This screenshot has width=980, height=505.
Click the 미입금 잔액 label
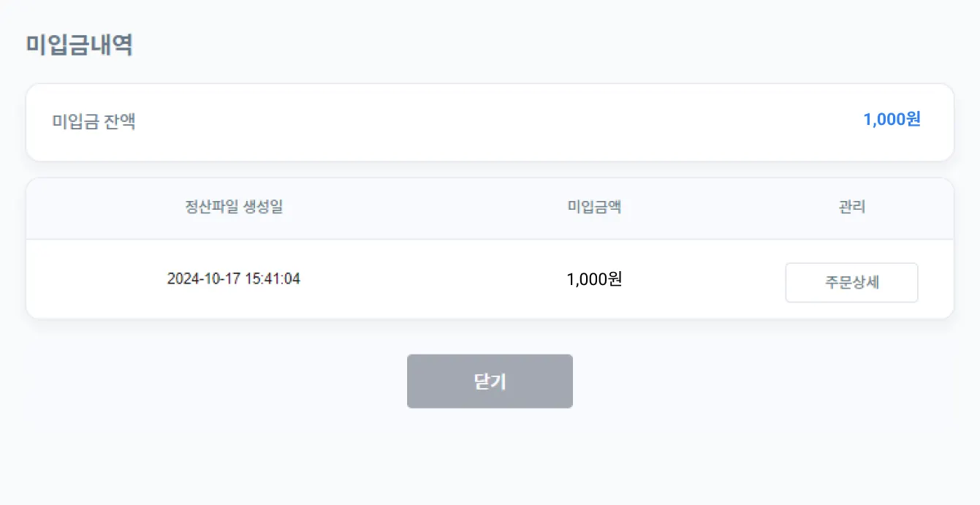[94, 121]
